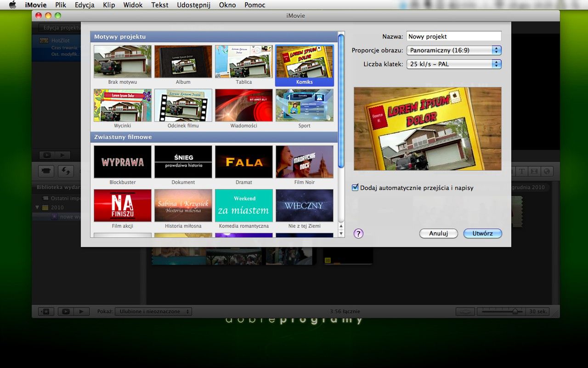Play event from start in bottom bar

(x=81, y=311)
